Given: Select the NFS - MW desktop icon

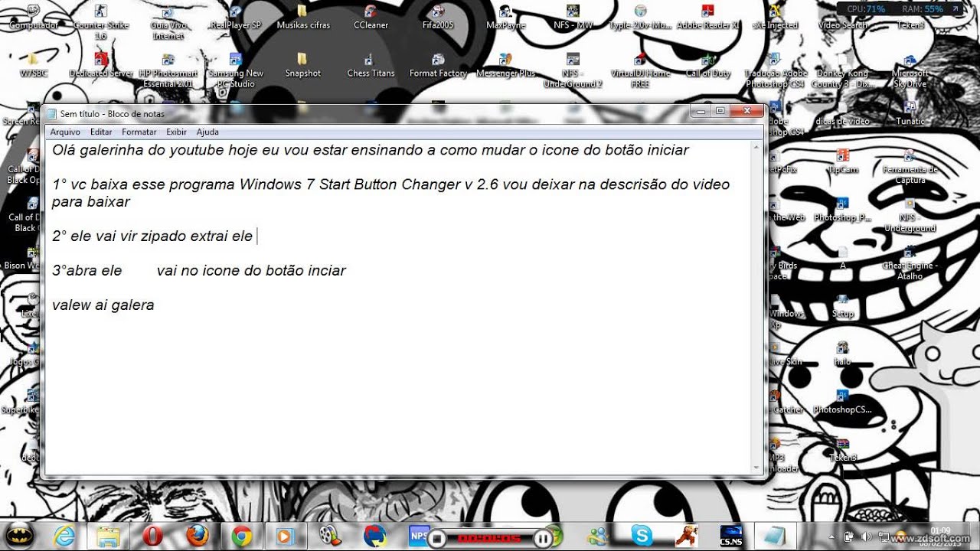Looking at the screenshot, I should pos(573,17).
